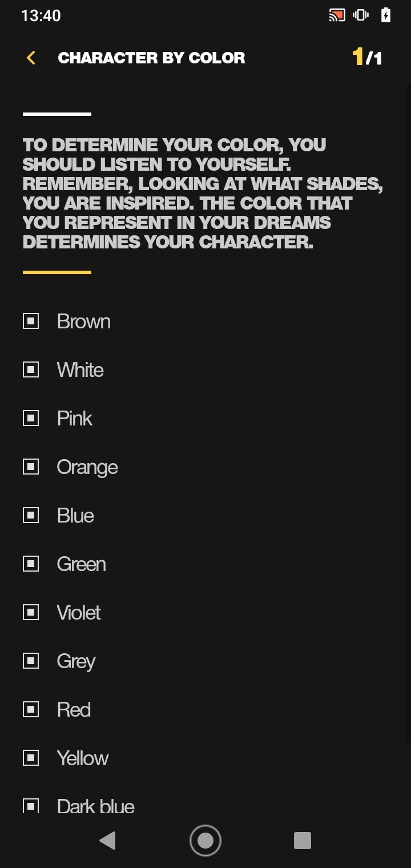Check the Brown checkbox
The image size is (411, 868).
coord(31,321)
